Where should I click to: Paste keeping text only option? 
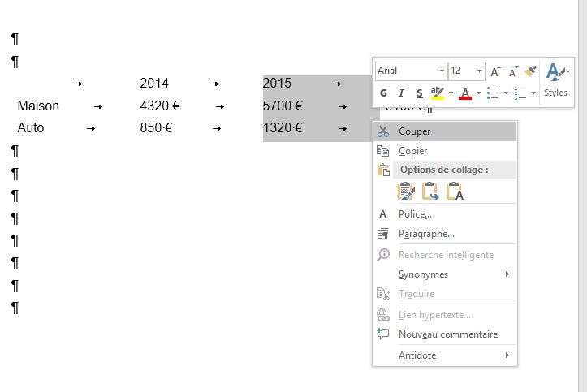pyautogui.click(x=455, y=192)
